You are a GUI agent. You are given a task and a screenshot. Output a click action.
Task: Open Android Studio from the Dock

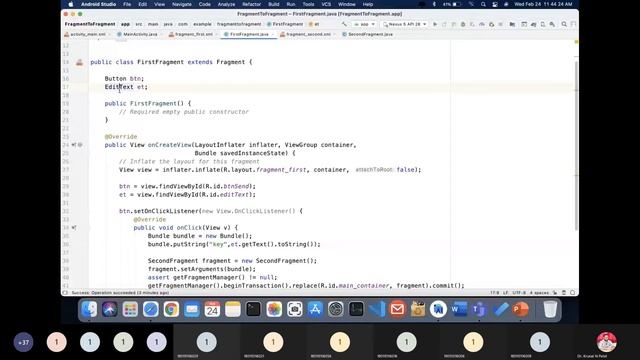(x=438, y=309)
